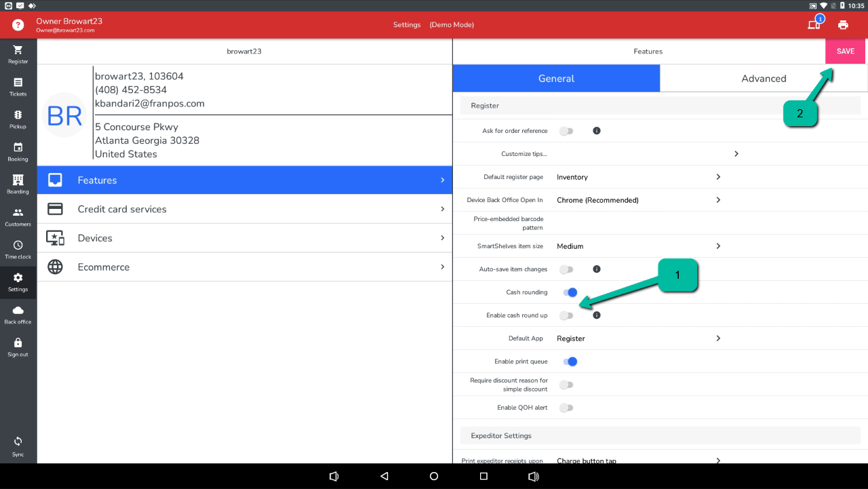Click the printer icon in header
The image size is (868, 489).
[843, 25]
